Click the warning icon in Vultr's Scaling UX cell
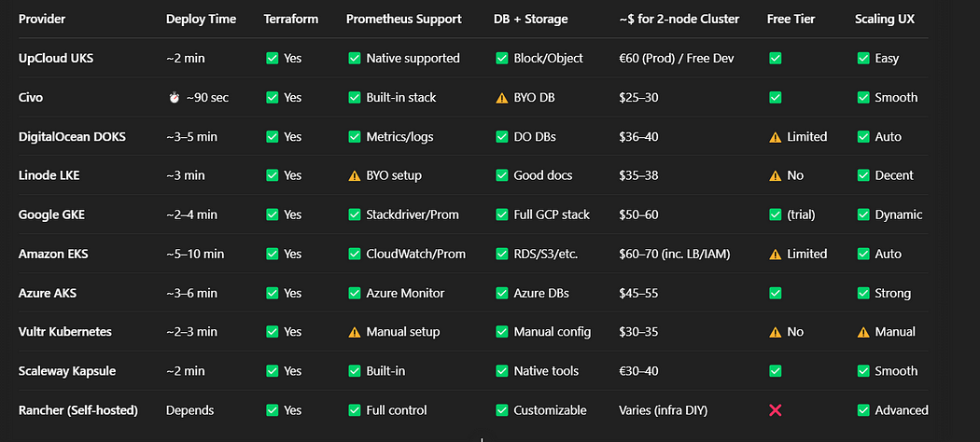 863,332
